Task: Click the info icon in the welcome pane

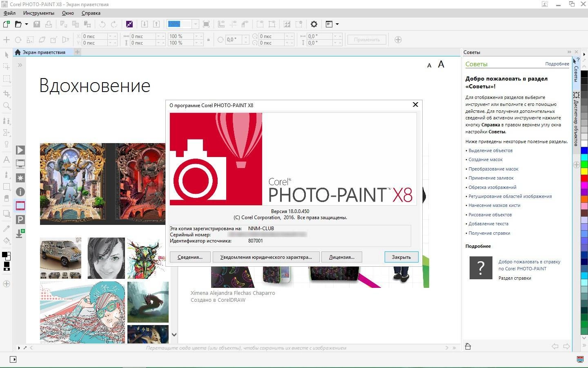Action: pos(20,192)
